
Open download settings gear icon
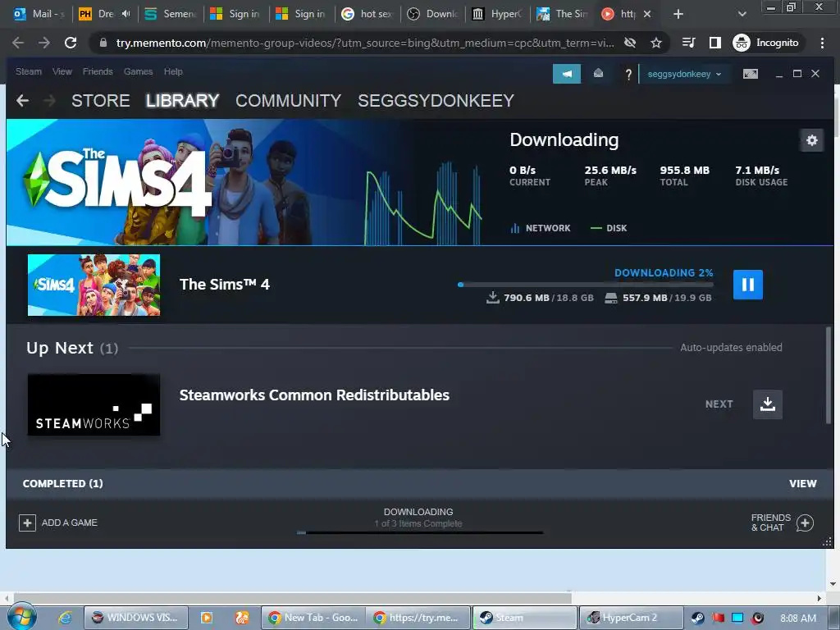coord(811,140)
